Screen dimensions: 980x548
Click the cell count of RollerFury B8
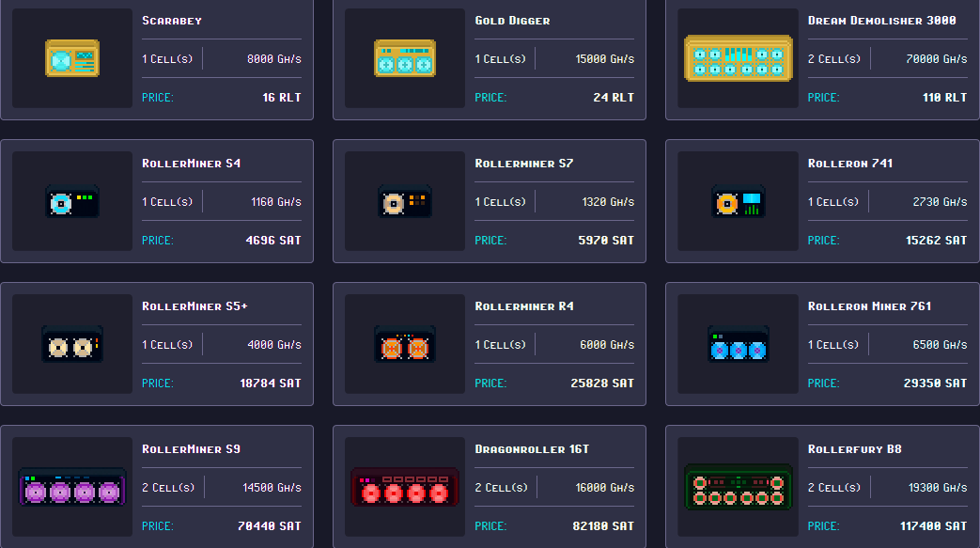pyautogui.click(x=834, y=487)
